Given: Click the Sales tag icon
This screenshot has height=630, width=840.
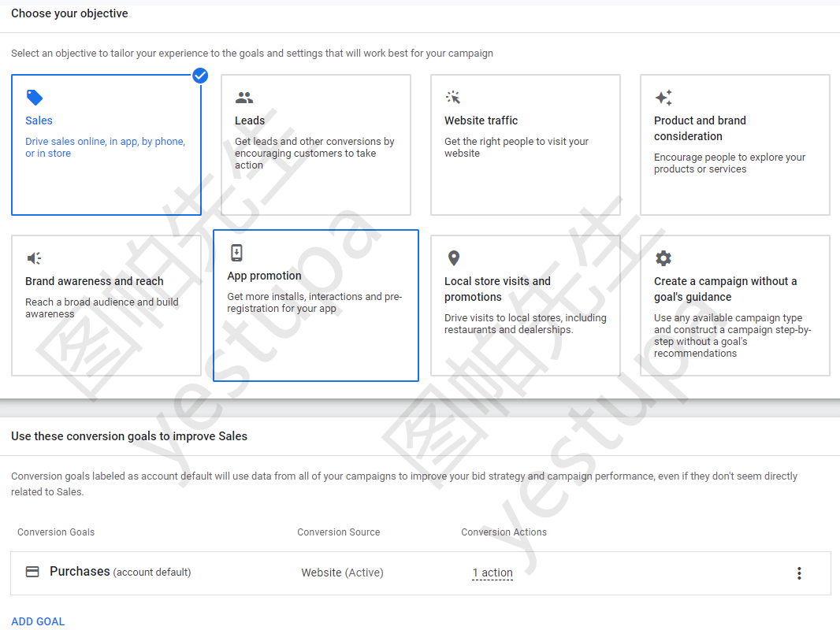Looking at the screenshot, I should click(35, 98).
